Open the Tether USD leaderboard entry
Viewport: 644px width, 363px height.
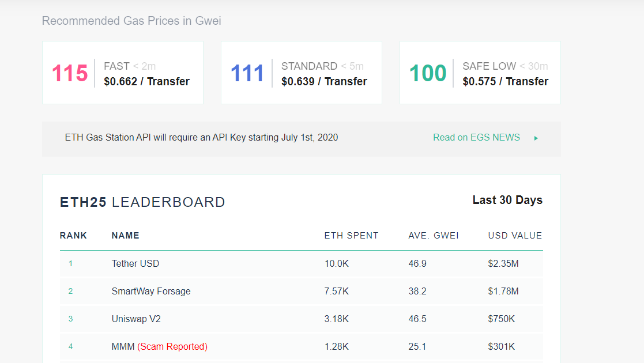click(135, 264)
